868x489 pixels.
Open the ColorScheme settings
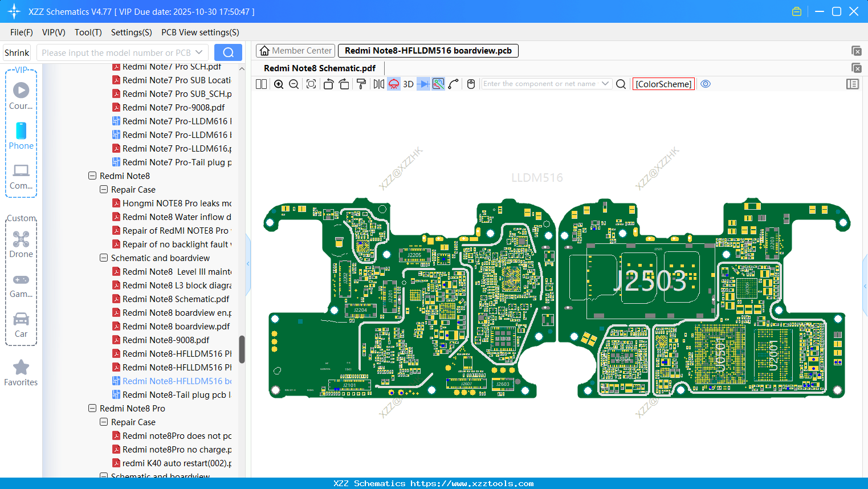663,84
